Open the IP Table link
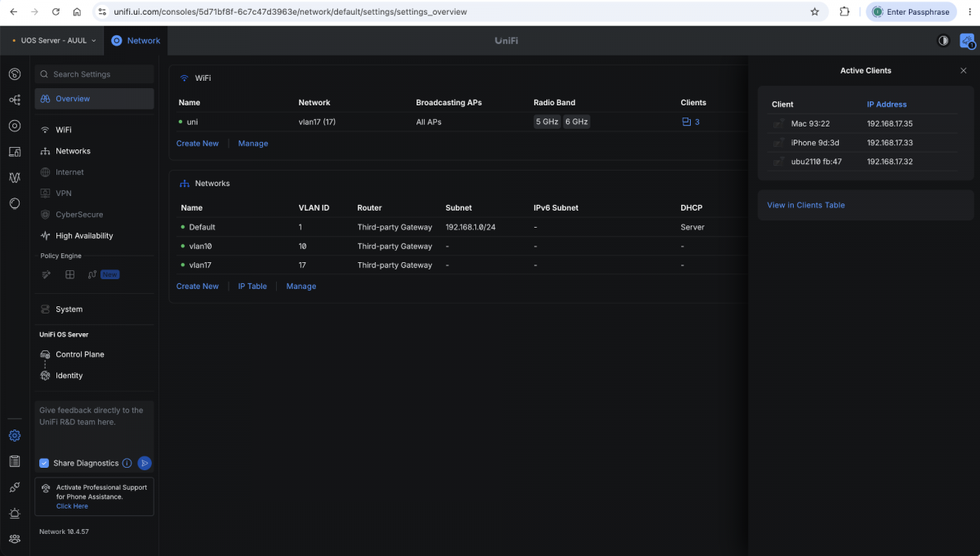The height and width of the screenshot is (556, 980). [252, 287]
